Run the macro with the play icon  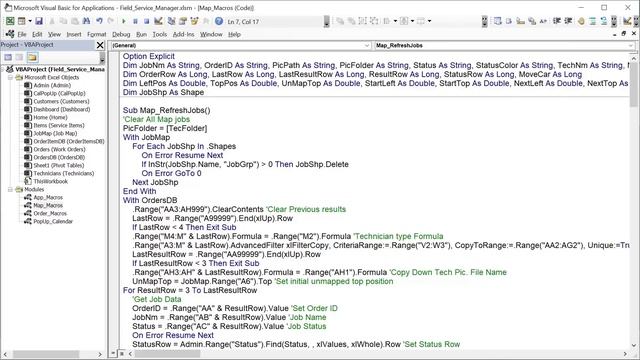(124, 21)
